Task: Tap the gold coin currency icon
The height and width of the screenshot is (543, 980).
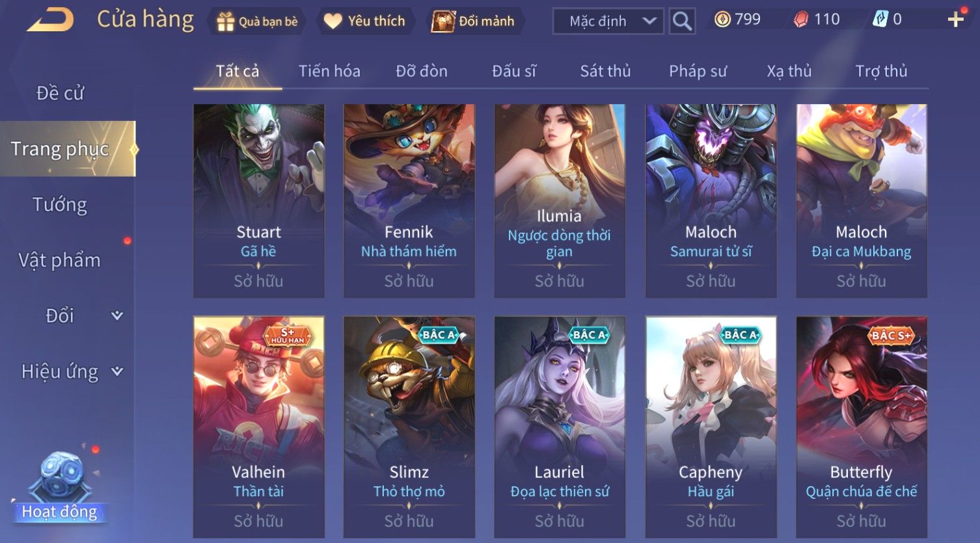Action: coord(722,20)
